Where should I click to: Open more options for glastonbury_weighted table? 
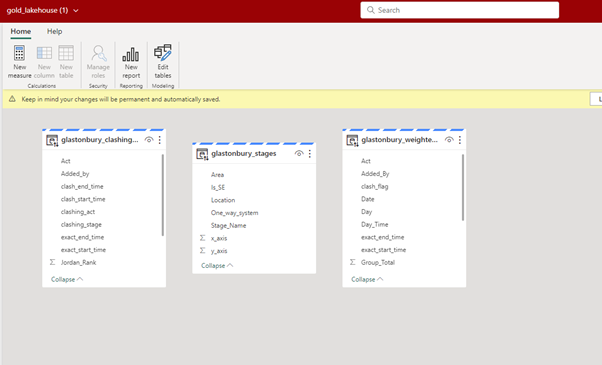coord(460,140)
